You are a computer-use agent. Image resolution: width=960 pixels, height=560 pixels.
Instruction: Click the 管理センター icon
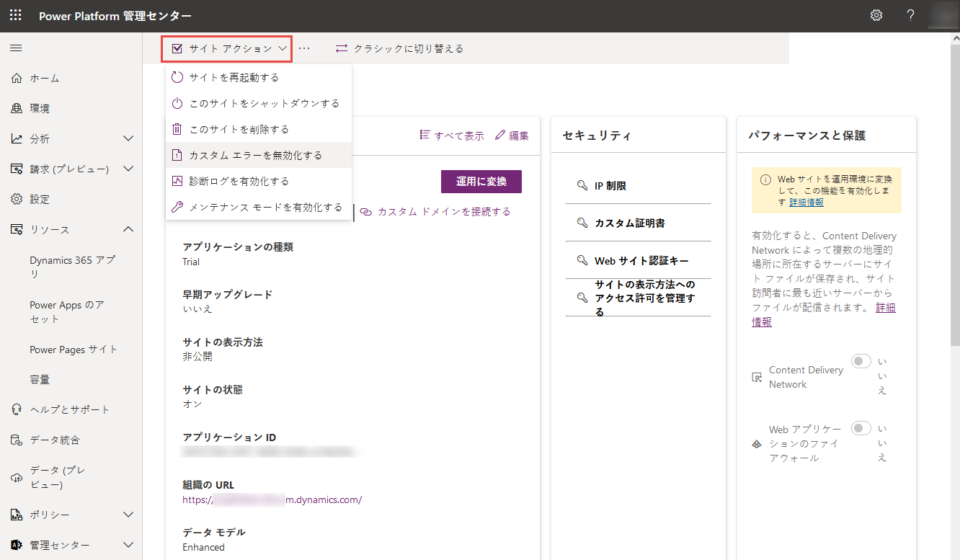17,545
